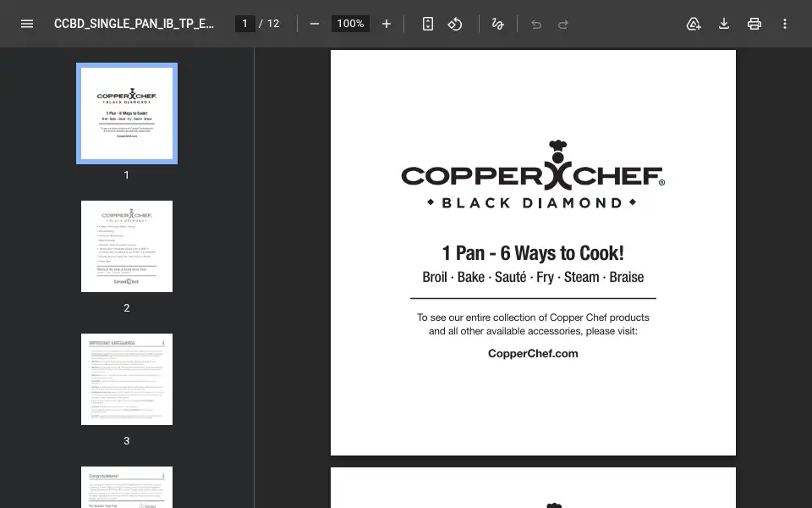This screenshot has width=812, height=508.
Task: Click the thumbnail label number 2
Action: pyautogui.click(x=127, y=308)
